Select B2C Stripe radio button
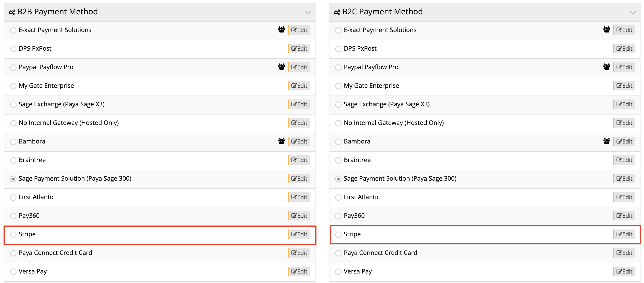 coord(338,235)
